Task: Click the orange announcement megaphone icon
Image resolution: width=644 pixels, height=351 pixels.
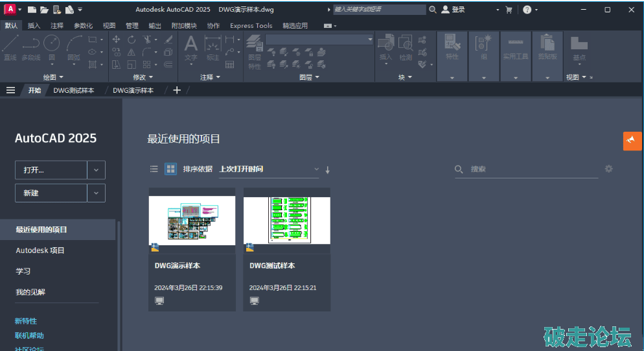Action: (x=632, y=141)
